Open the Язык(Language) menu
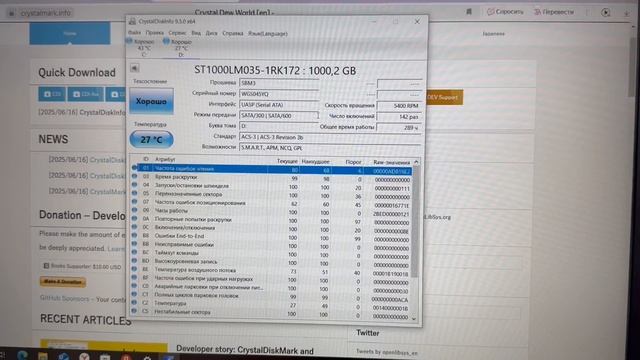 (268, 33)
